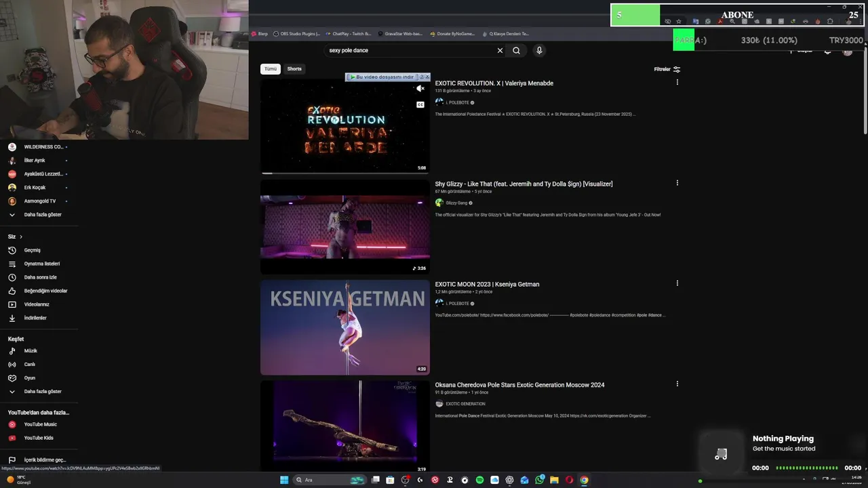Open GravaStar Web-bas bookmark

pyautogui.click(x=400, y=34)
